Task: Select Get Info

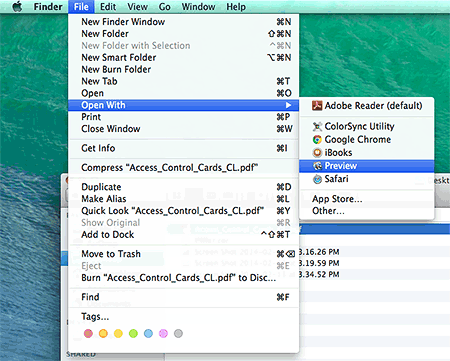Action: (183, 148)
